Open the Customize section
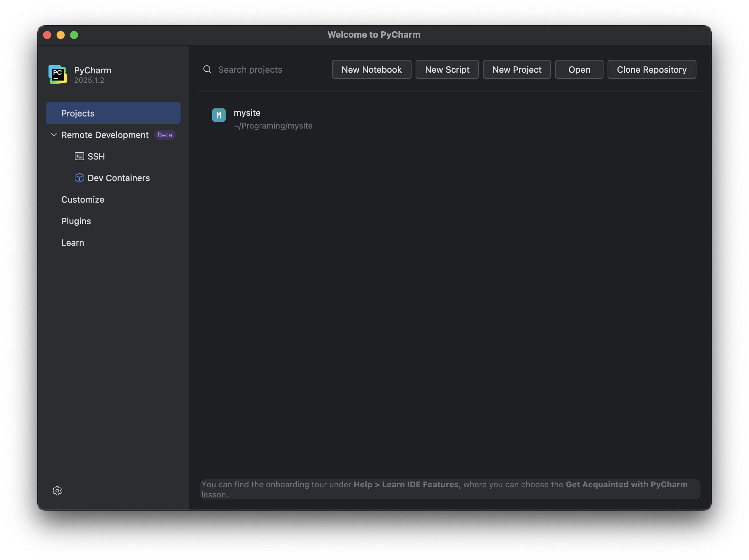749x560 pixels. pyautogui.click(x=83, y=199)
